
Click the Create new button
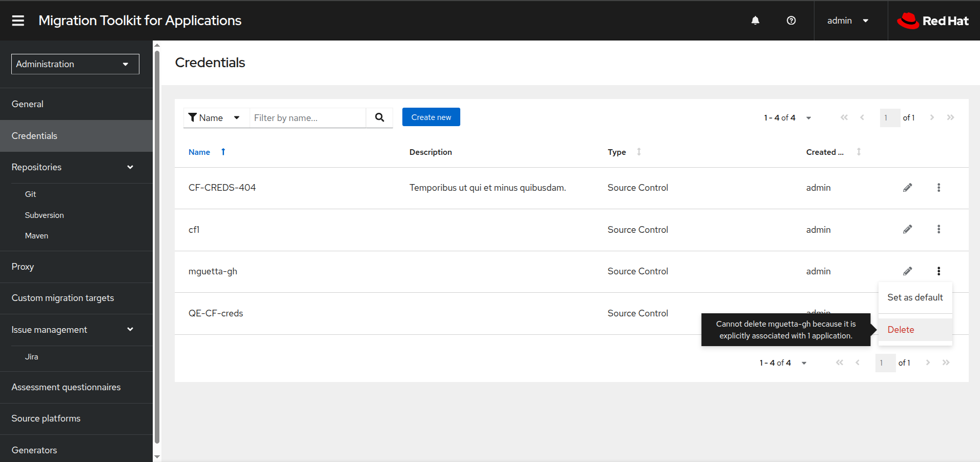click(x=431, y=117)
